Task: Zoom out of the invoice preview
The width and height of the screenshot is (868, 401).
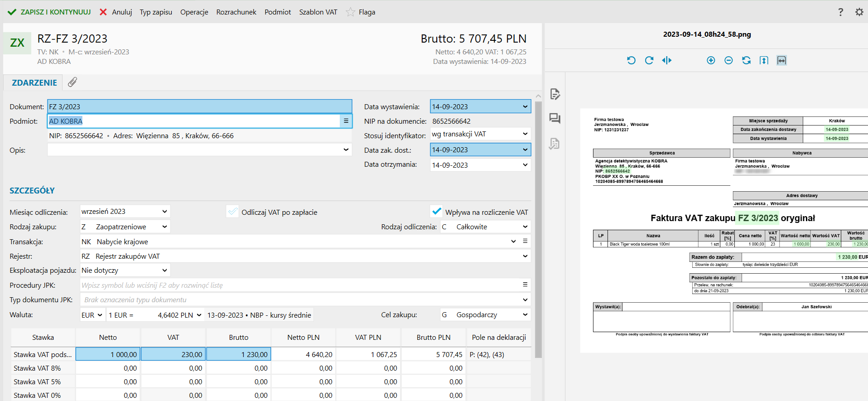Action: 728,60
